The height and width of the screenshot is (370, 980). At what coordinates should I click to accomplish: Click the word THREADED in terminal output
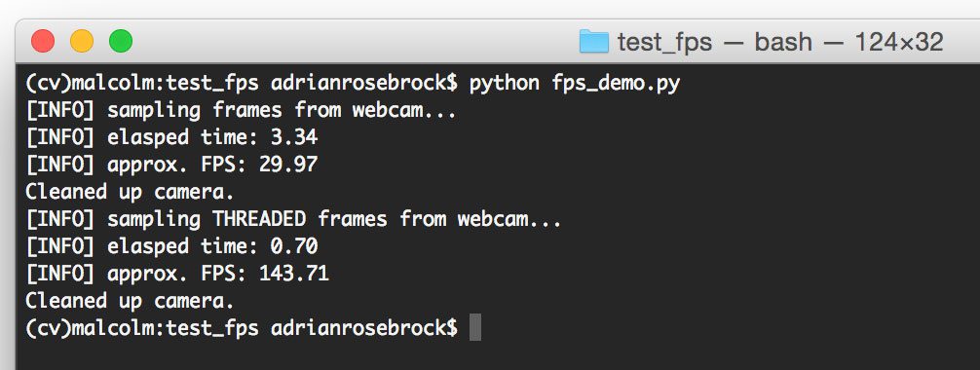pyautogui.click(x=259, y=219)
